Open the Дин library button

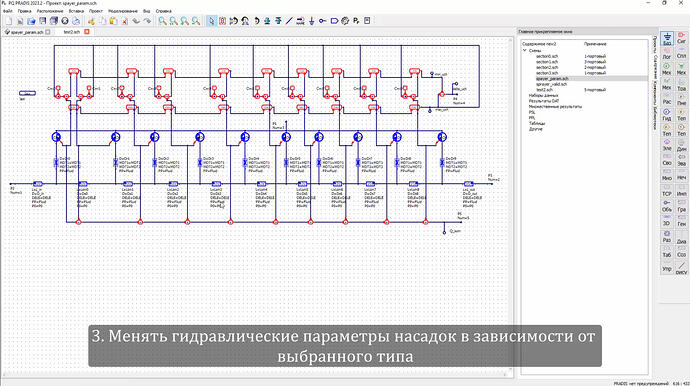681,146
